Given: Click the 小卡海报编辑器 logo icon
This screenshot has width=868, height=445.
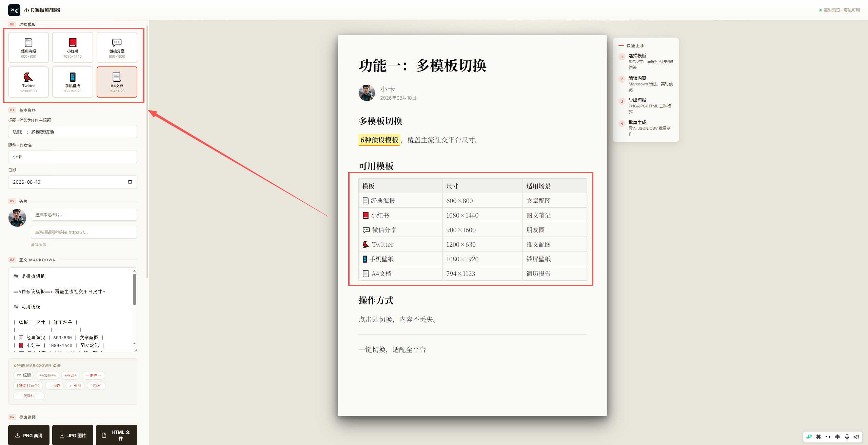Looking at the screenshot, I should click(14, 10).
